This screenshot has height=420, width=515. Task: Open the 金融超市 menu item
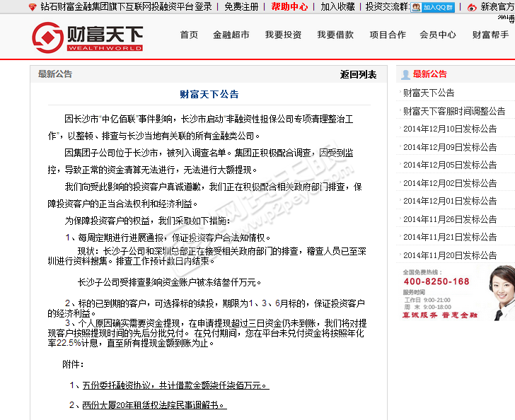231,35
